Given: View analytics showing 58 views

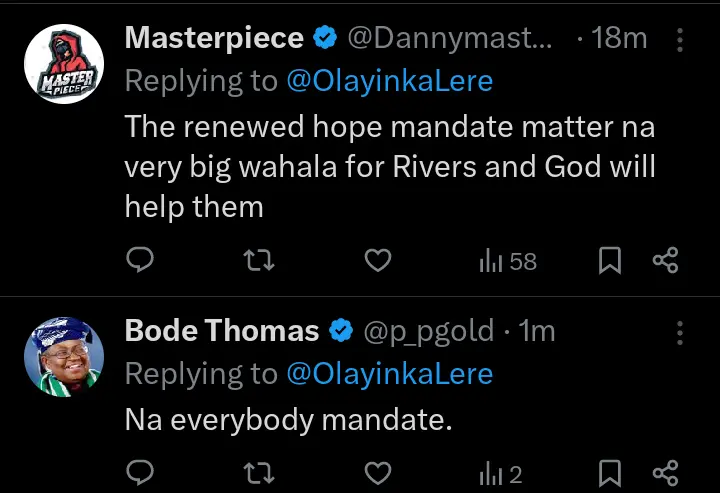Looking at the screenshot, I should pos(508,261).
